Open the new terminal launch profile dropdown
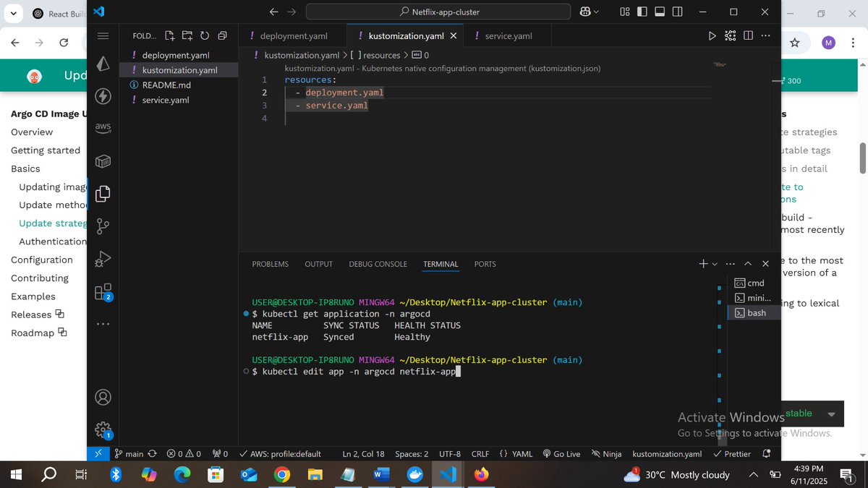868x488 pixels. pyautogui.click(x=715, y=265)
